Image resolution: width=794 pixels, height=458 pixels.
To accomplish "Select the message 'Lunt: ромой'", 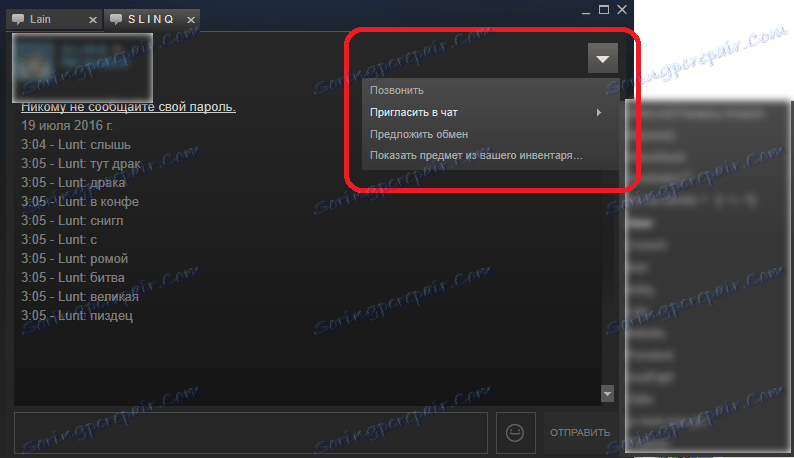I will tap(74, 259).
